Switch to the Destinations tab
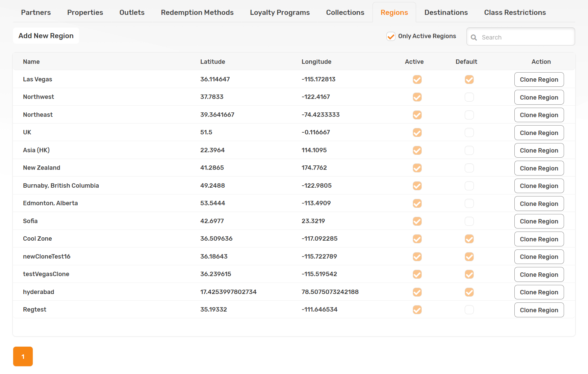The width and height of the screenshot is (588, 374). pos(446,12)
